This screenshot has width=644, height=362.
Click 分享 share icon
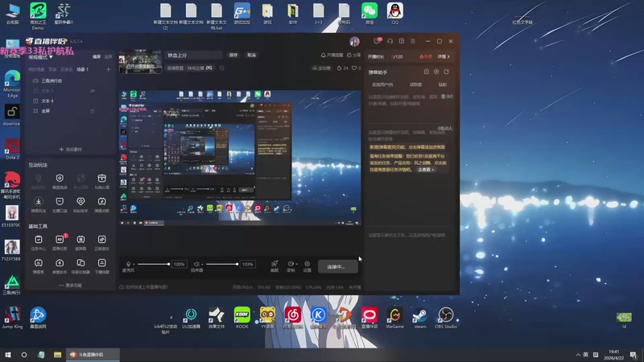coord(353,55)
